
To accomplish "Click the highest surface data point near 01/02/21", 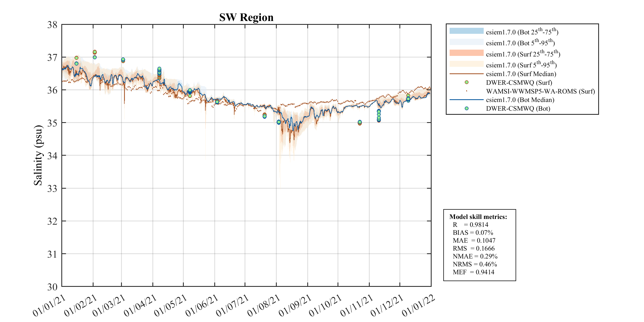I will point(95,52).
